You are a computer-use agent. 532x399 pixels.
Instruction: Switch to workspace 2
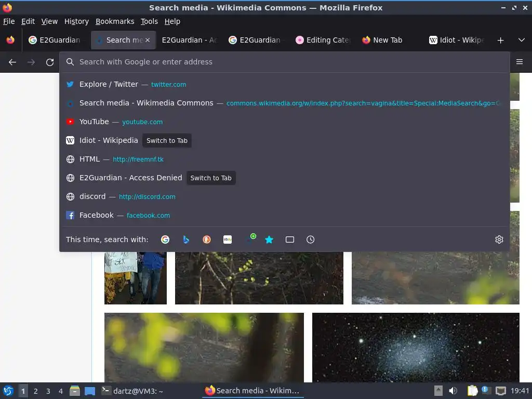coord(36,391)
